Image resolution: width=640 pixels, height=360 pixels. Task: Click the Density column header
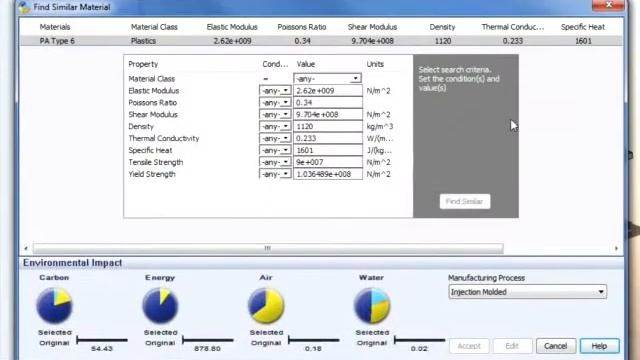click(442, 27)
